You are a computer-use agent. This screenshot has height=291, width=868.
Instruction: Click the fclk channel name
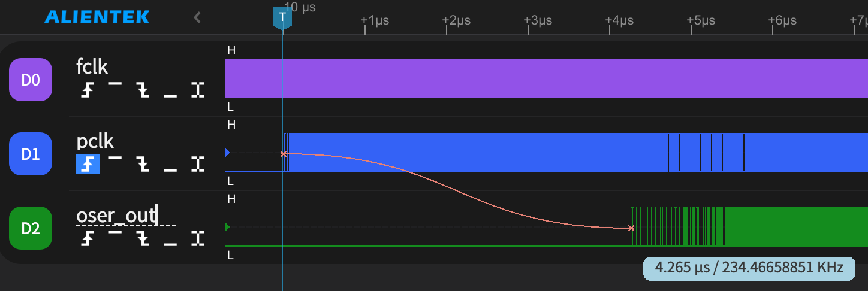pos(92,66)
